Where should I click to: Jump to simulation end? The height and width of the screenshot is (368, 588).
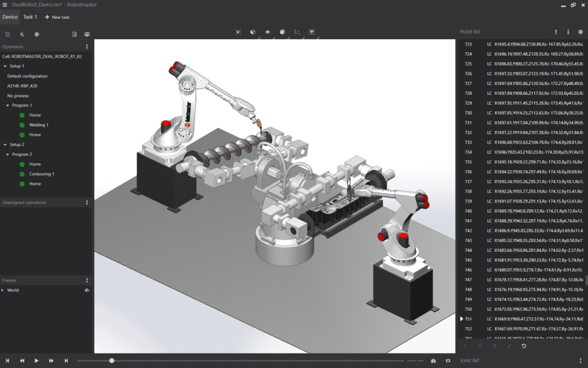click(66, 361)
